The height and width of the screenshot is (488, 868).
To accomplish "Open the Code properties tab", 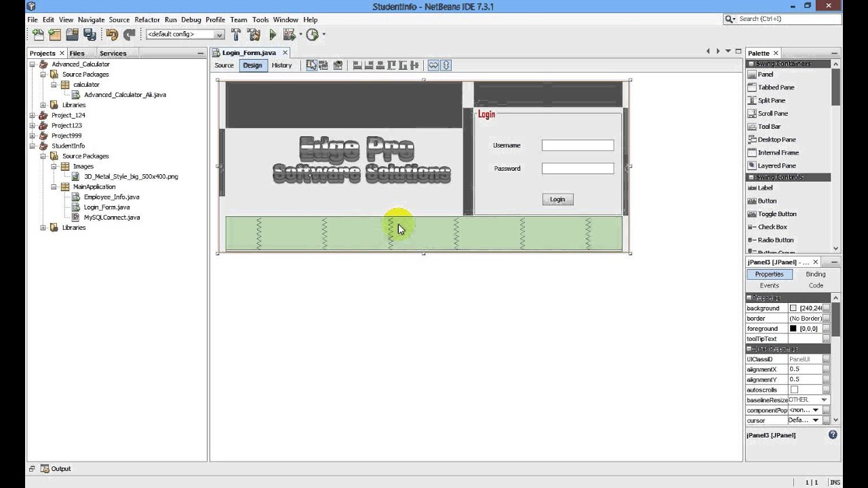I will [816, 285].
